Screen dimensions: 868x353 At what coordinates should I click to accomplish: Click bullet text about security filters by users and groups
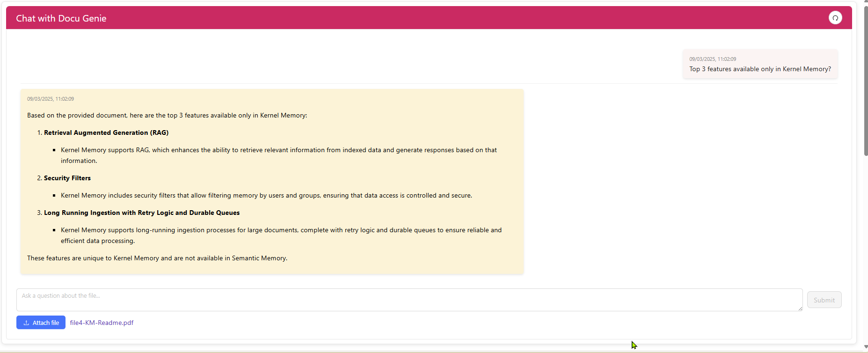click(x=266, y=195)
